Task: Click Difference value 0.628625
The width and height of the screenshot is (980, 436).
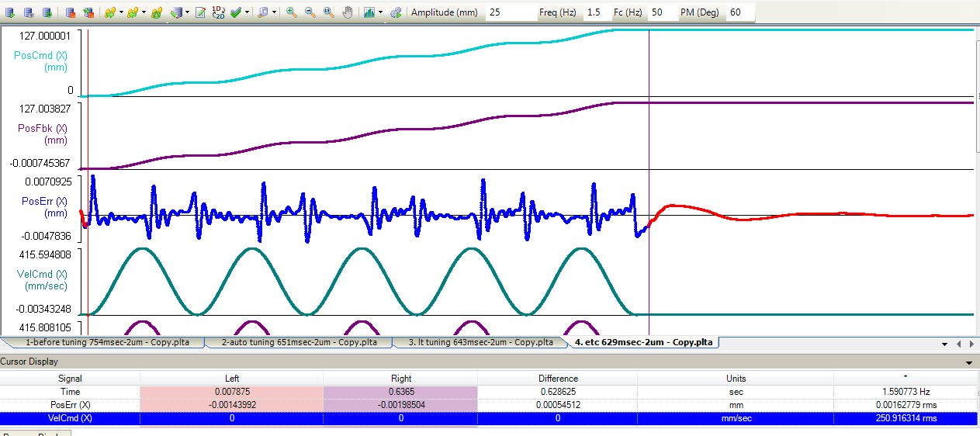Action: point(558,392)
